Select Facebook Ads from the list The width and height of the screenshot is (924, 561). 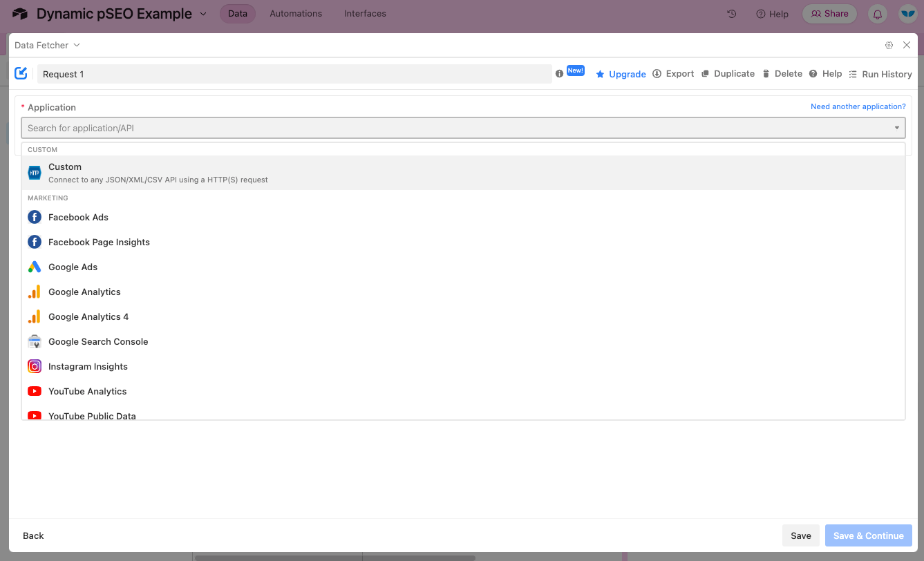coord(463,217)
